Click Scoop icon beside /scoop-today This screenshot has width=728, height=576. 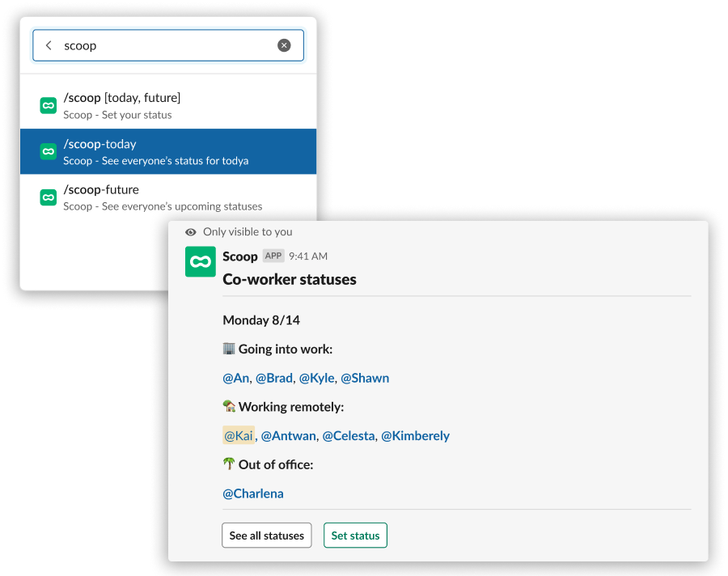click(49, 151)
